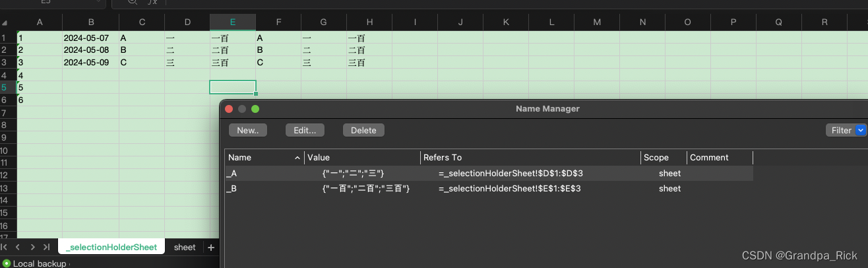The width and height of the screenshot is (868, 268).
Task: Sort names via Name column arrow
Action: pyautogui.click(x=297, y=158)
